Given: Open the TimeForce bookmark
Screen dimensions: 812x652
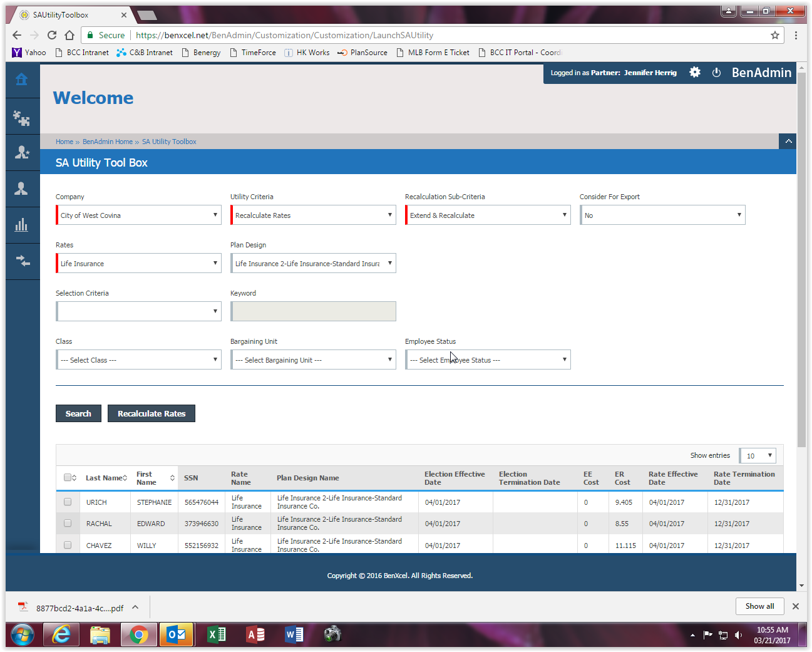Looking at the screenshot, I should tap(253, 53).
